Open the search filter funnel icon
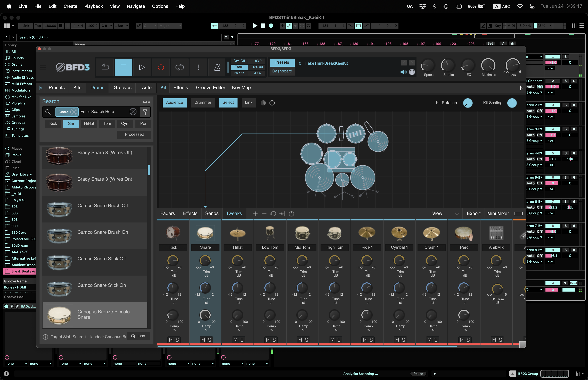 click(x=145, y=112)
